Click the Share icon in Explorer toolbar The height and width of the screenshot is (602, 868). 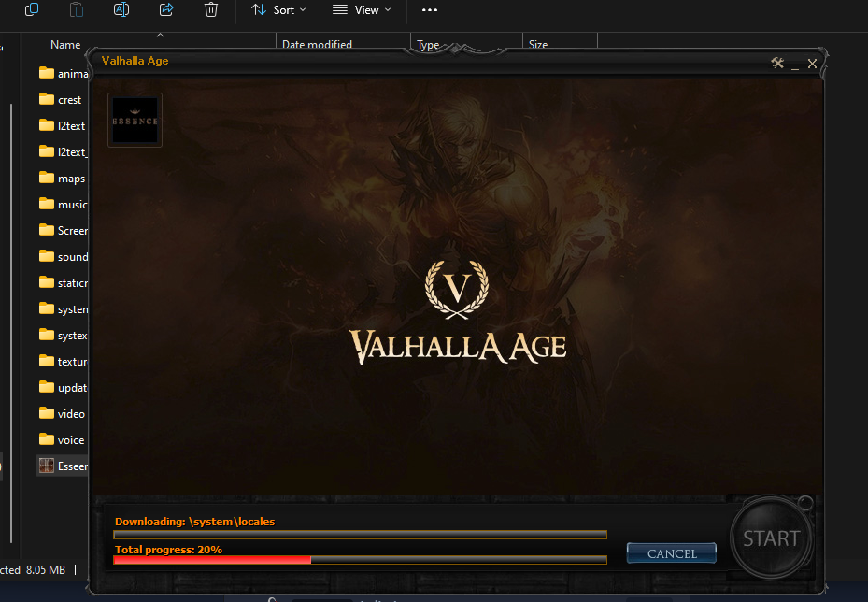click(166, 9)
